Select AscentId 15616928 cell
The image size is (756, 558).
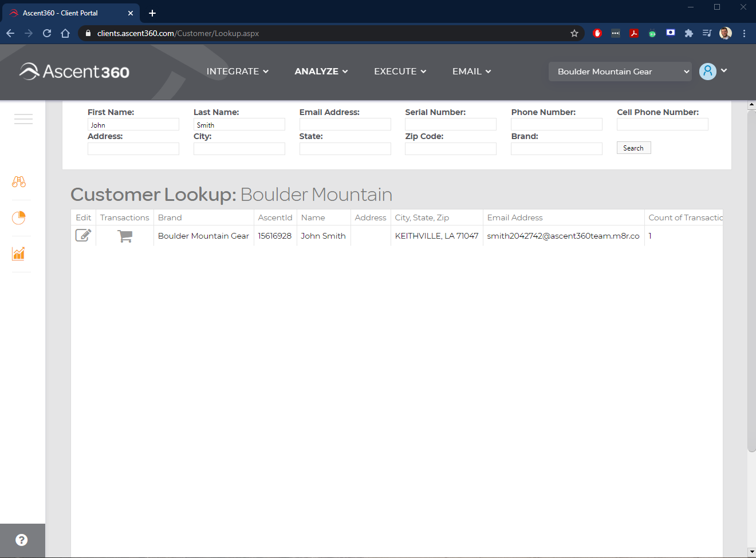[275, 236]
